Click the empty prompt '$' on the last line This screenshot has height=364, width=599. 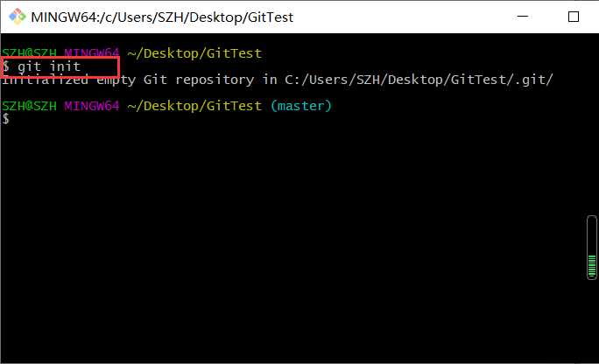click(x=5, y=119)
